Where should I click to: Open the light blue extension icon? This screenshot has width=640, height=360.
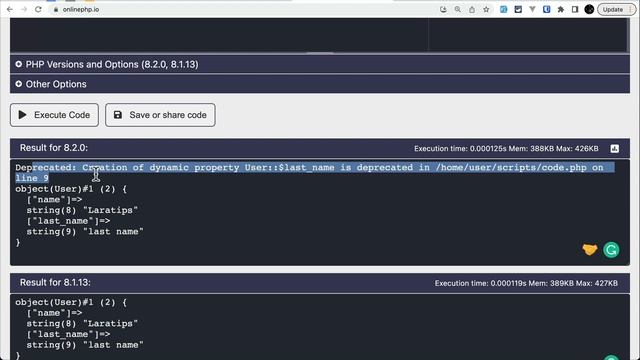point(504,9)
